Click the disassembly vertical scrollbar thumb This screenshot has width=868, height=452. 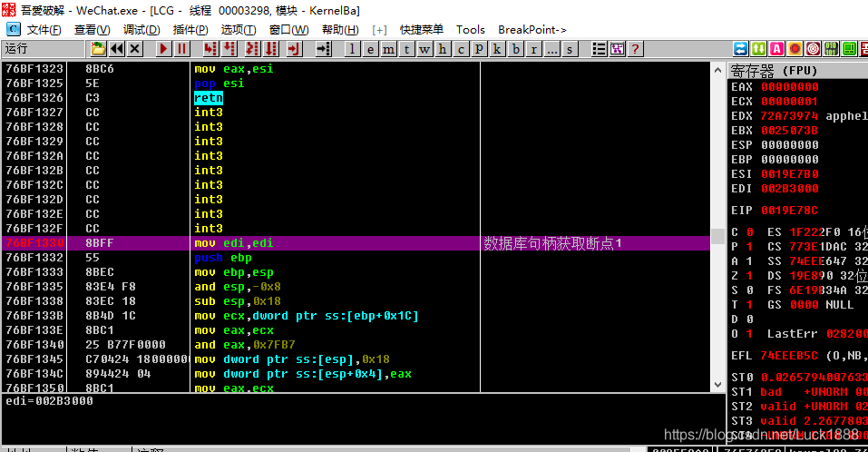717,236
